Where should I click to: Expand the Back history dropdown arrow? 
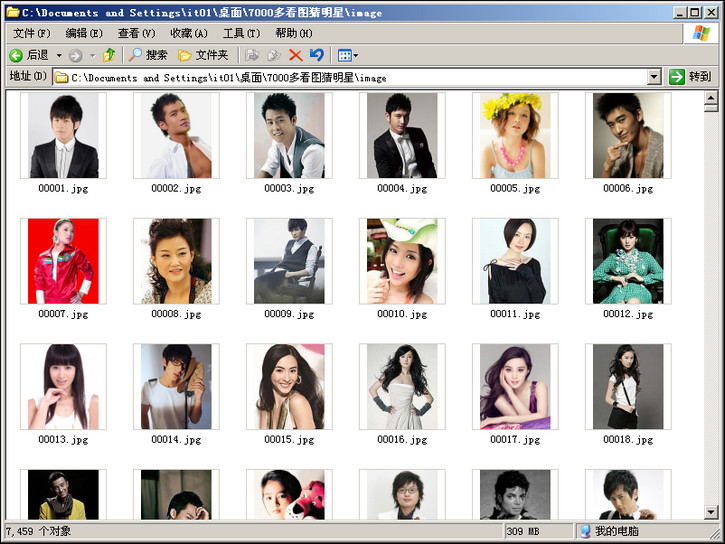pyautogui.click(x=59, y=56)
